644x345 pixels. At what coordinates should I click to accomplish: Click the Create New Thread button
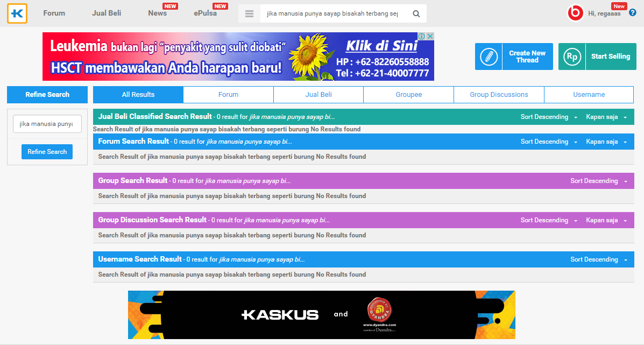[514, 57]
